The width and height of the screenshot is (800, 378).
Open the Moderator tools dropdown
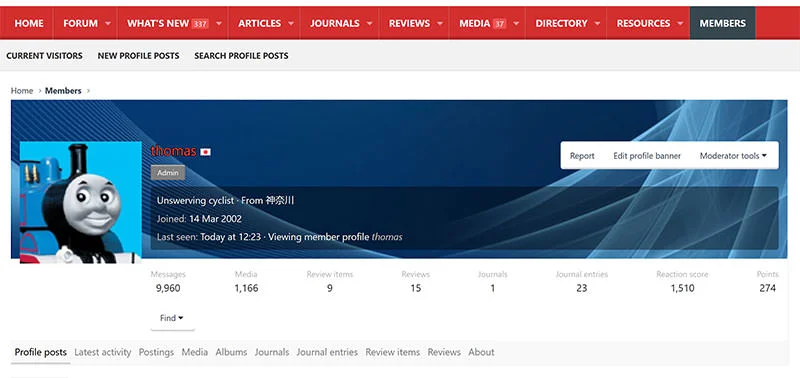point(733,156)
